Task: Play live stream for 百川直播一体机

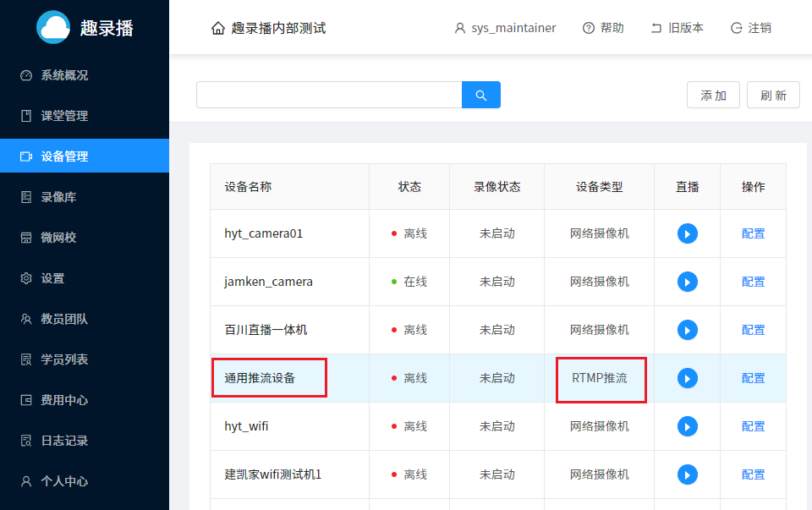Action: (687, 330)
